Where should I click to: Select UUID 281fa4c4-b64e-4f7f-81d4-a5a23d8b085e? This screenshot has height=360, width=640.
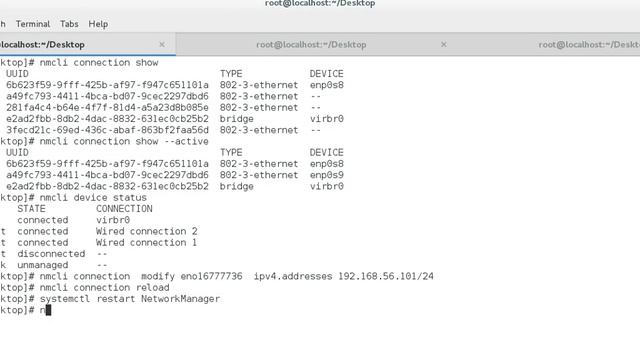[107, 107]
